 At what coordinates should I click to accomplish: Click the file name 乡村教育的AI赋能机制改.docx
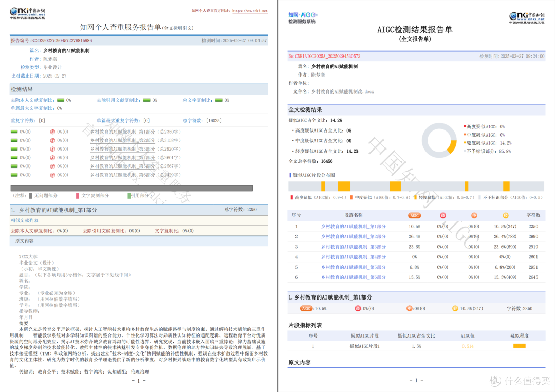click(x=342, y=91)
